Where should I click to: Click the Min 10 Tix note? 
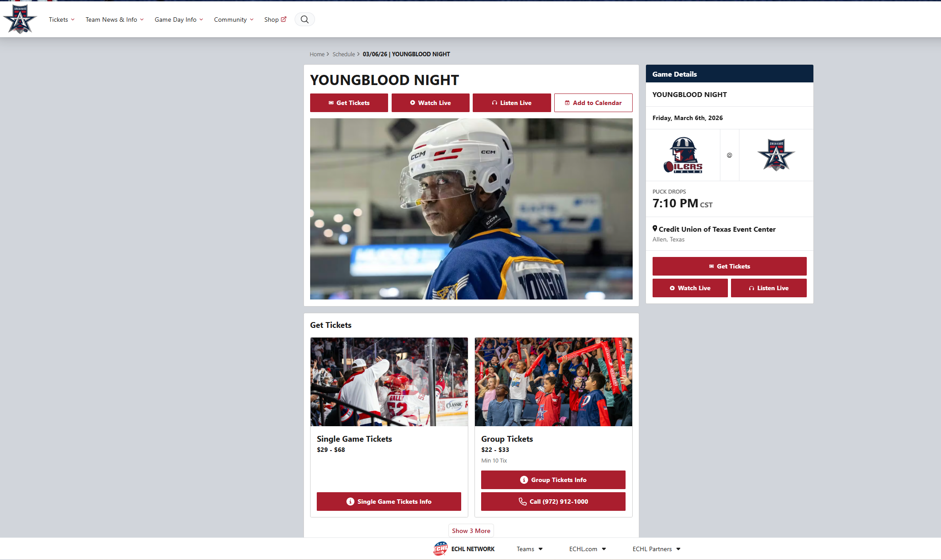[x=494, y=460]
